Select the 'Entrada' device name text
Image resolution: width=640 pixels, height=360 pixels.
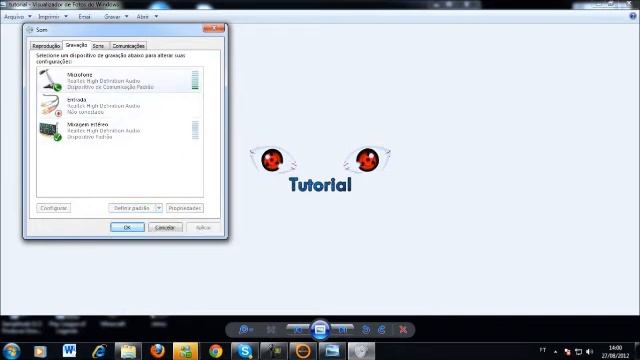click(x=77, y=100)
